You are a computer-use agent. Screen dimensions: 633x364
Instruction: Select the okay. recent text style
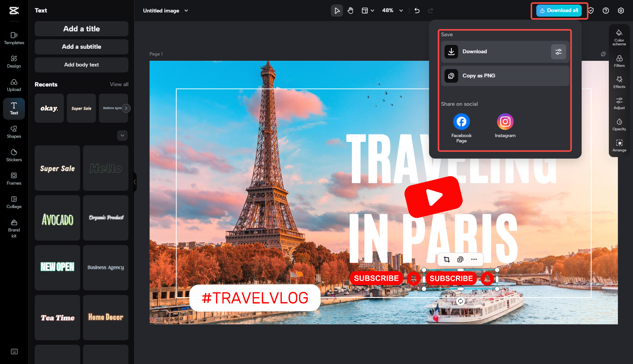click(x=49, y=108)
